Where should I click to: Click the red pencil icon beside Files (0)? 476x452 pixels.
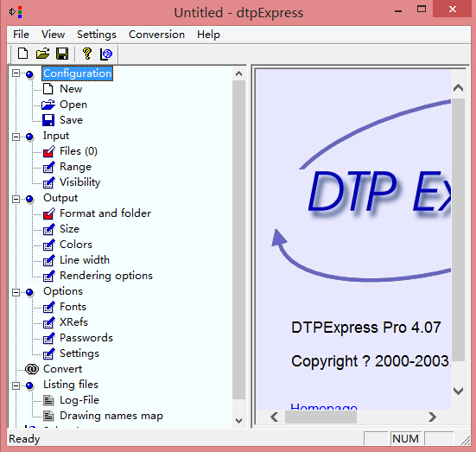click(x=49, y=151)
